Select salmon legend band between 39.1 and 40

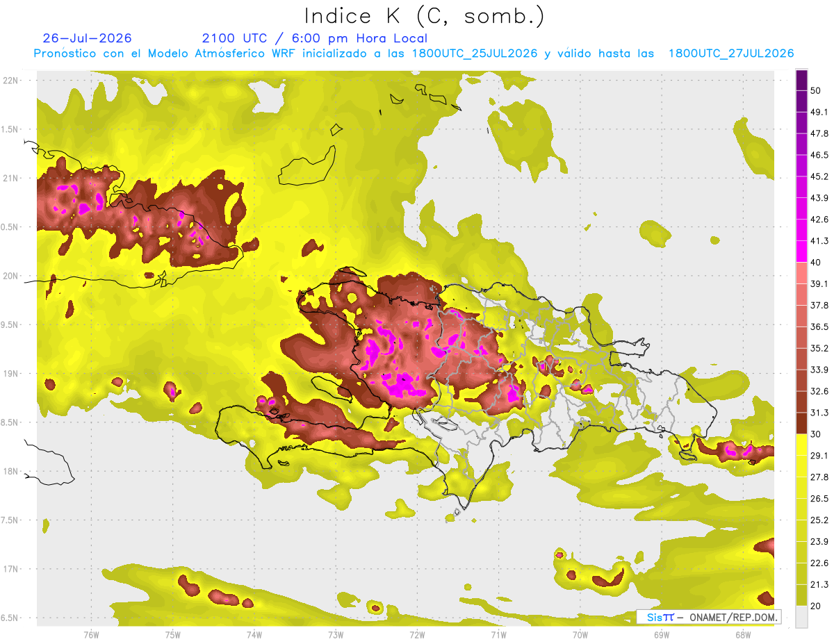click(801, 273)
